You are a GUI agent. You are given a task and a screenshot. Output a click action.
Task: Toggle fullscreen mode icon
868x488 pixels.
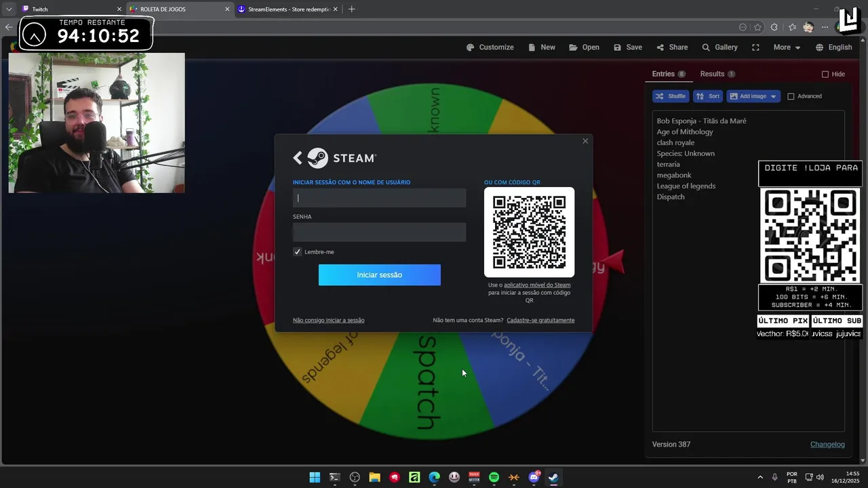click(755, 47)
